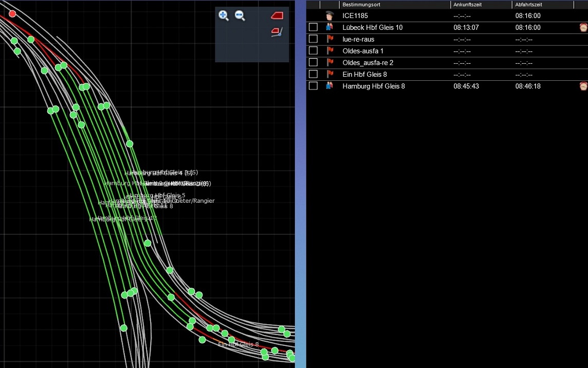Click the flag icon for Oldes_ausfa-re 2

tap(329, 62)
